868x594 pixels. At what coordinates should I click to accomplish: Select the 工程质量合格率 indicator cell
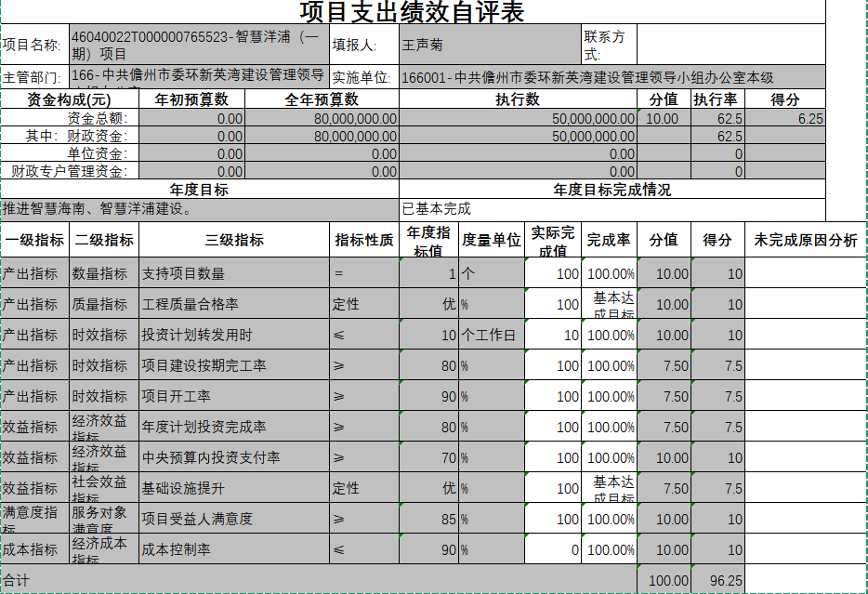(233, 304)
